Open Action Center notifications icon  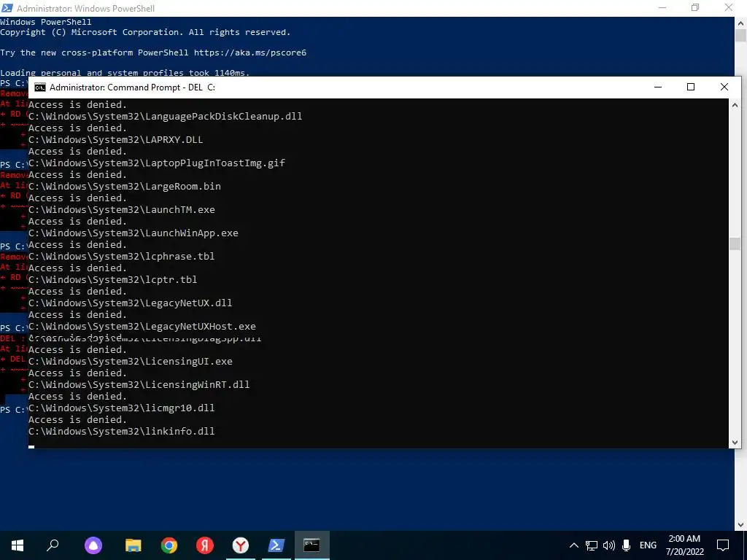pos(723,545)
